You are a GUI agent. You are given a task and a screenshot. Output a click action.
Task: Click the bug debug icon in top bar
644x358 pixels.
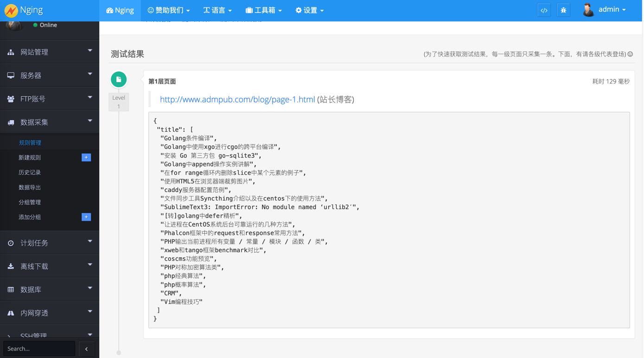coord(563,10)
